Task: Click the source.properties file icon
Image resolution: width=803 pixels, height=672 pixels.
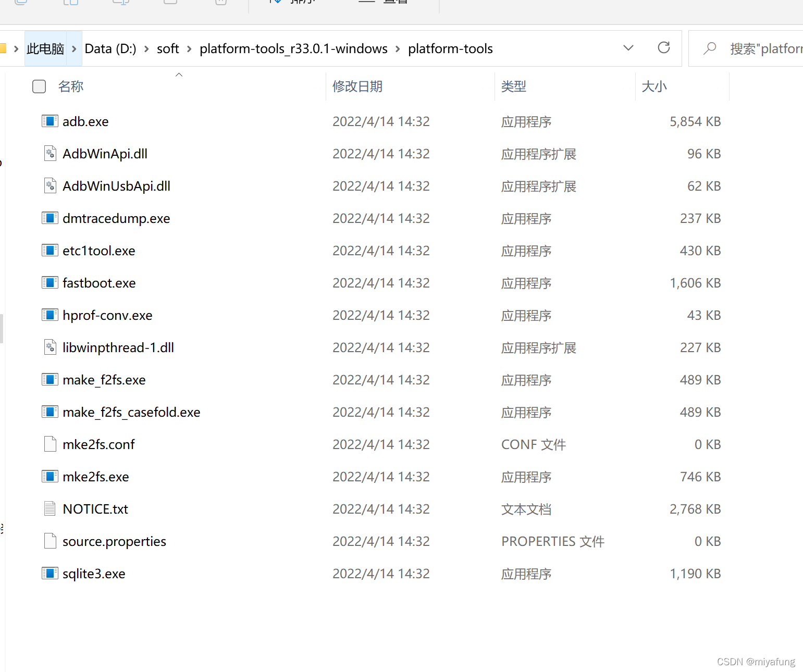Action: pos(50,541)
